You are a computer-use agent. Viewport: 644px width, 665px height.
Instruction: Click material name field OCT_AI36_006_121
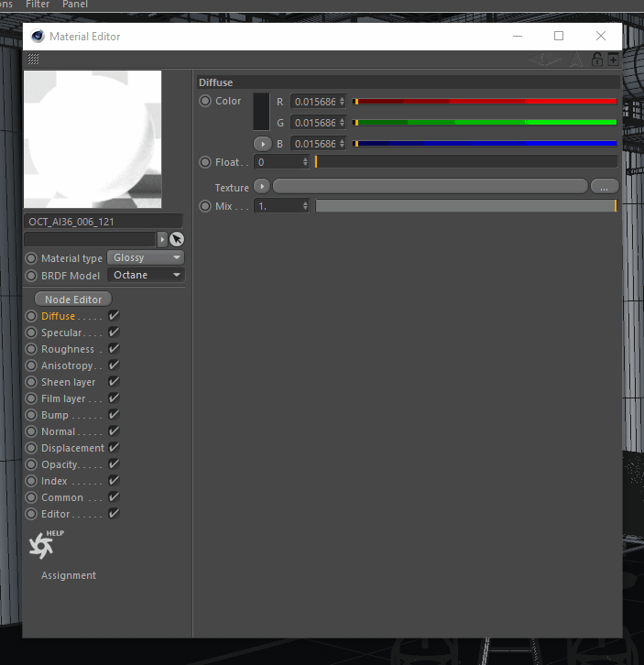(x=104, y=222)
